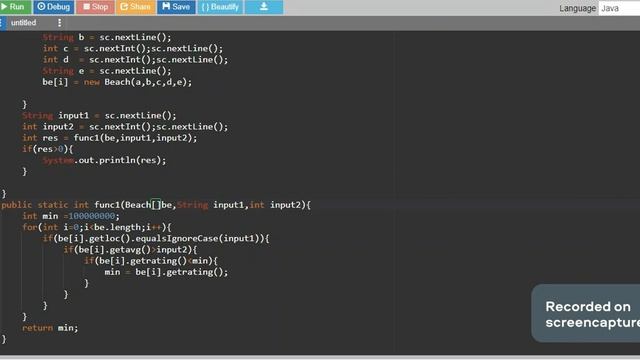Click the line starting 'int c = sc.nextInt();'
The width and height of the screenshot is (640, 360).
[x=133, y=49]
